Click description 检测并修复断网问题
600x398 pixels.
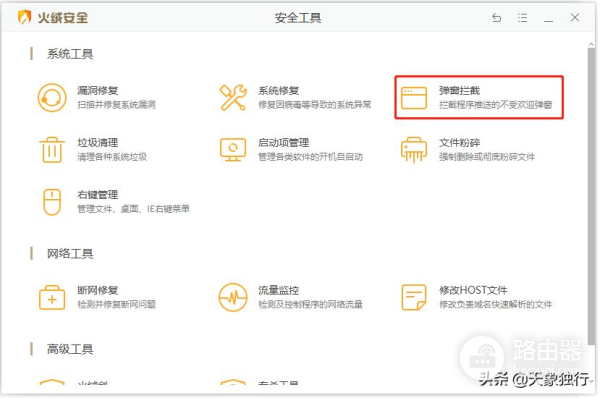tap(116, 304)
